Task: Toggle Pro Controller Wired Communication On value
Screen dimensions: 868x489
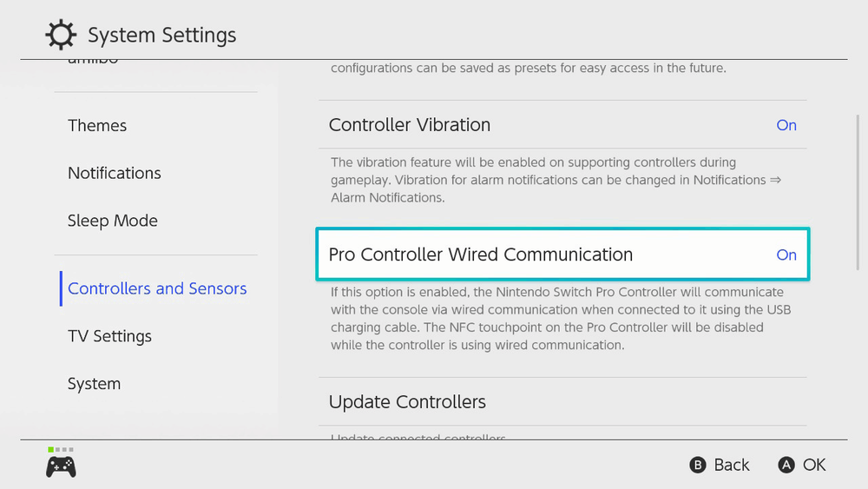Action: pyautogui.click(x=786, y=254)
